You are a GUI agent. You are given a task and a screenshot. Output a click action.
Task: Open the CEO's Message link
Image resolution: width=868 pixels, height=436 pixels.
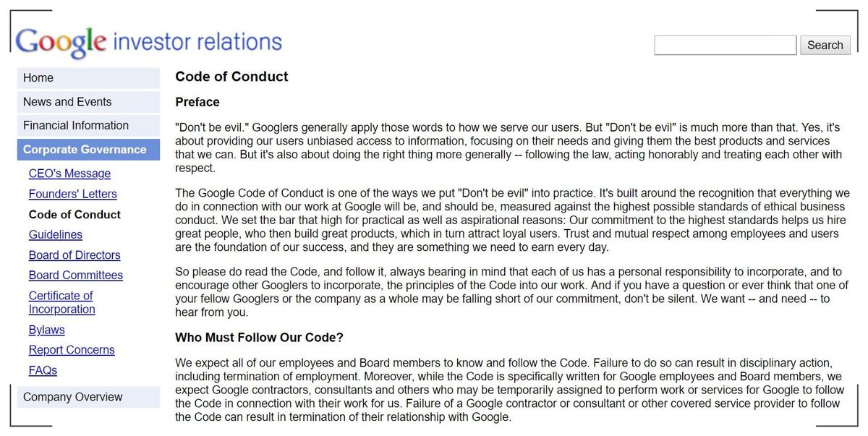click(x=69, y=174)
